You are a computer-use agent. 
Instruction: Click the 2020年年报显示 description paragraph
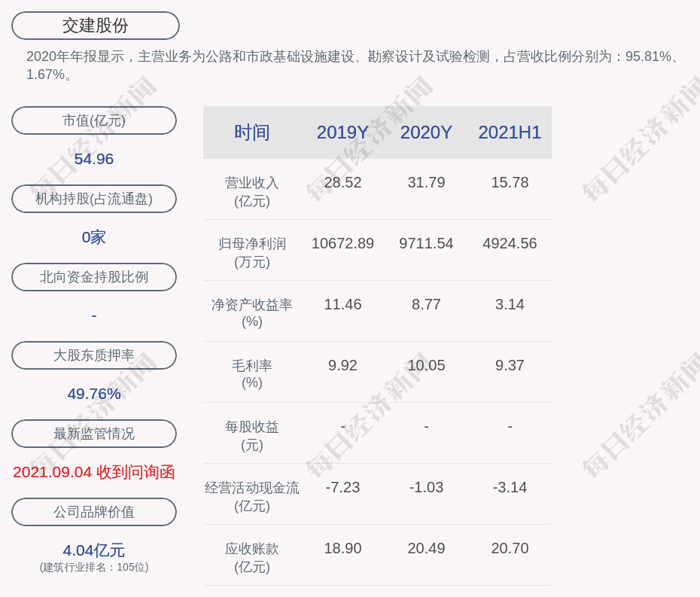[353, 65]
